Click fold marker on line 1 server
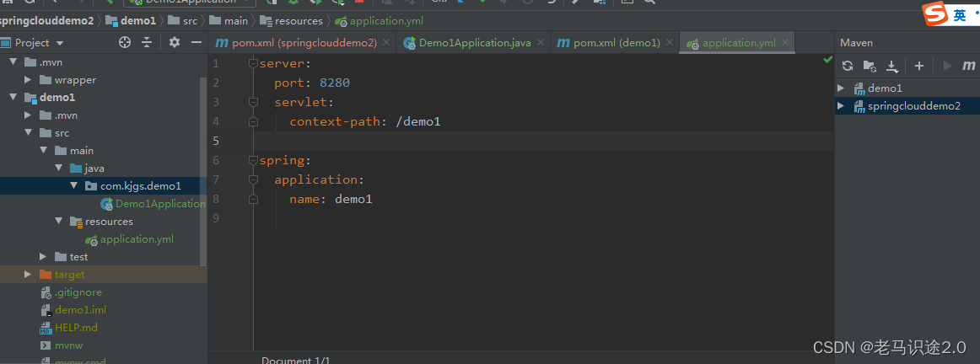 coord(253,63)
